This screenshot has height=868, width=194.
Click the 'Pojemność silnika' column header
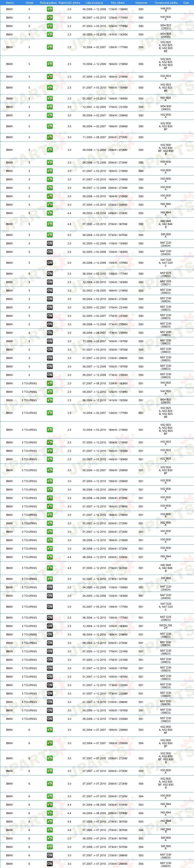pos(69,3)
